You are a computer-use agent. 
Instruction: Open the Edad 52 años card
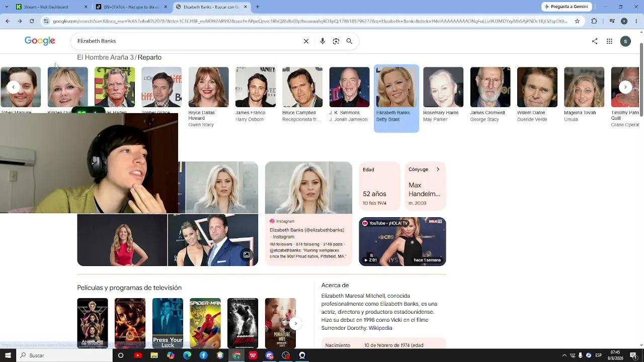click(x=379, y=186)
